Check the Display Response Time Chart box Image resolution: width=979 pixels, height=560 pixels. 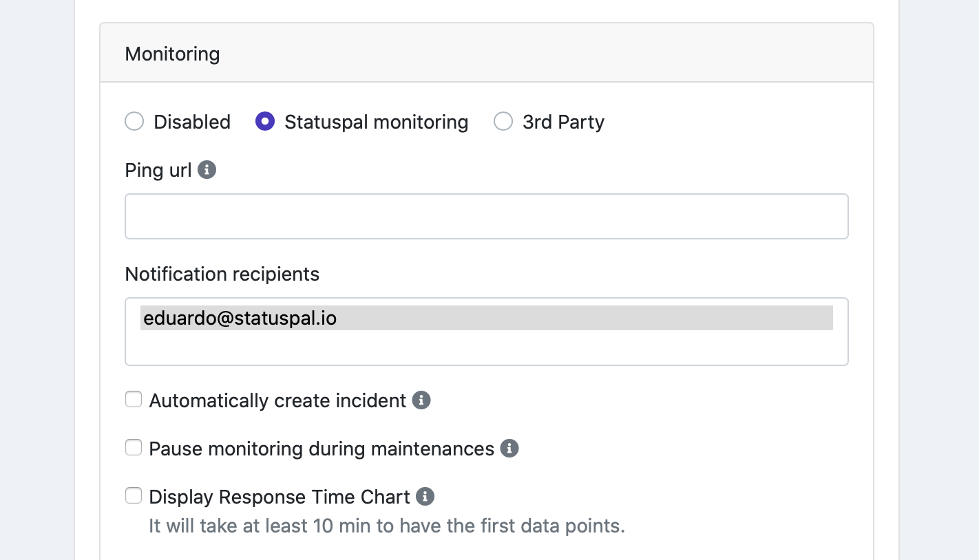pyautogui.click(x=134, y=496)
